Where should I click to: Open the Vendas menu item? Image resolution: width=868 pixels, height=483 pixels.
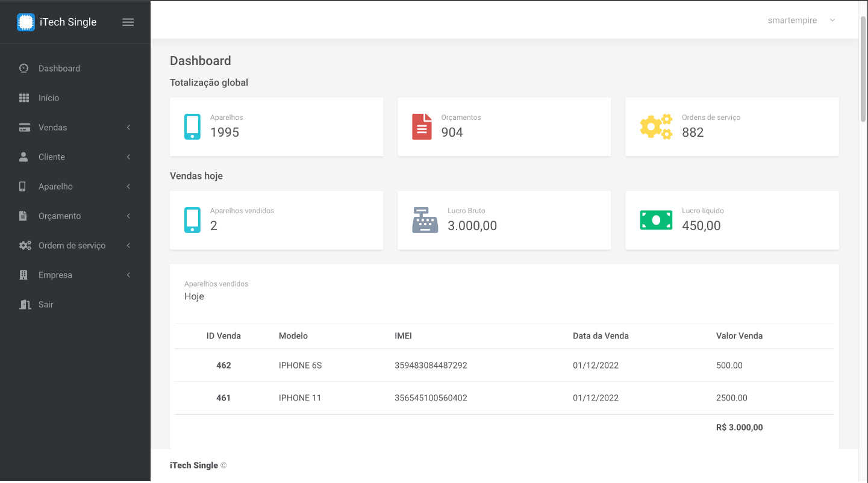pyautogui.click(x=53, y=128)
